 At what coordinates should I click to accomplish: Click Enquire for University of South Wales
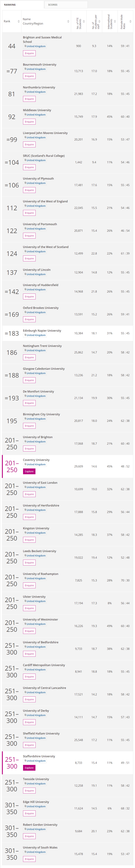(x=29, y=859)
